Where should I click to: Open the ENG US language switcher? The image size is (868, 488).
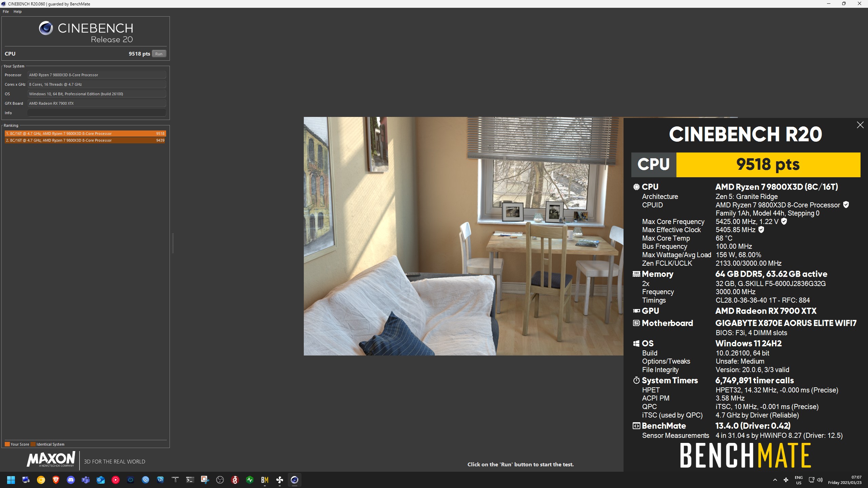pos(799,480)
